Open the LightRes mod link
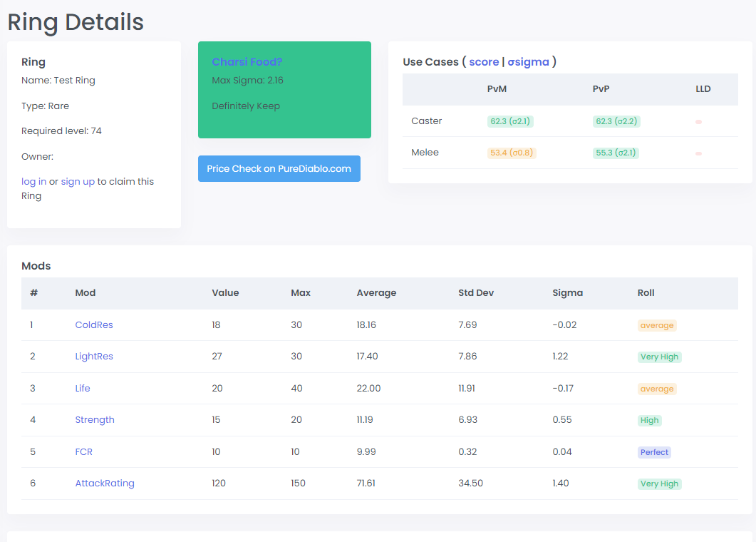The height and width of the screenshot is (542, 756). (94, 357)
